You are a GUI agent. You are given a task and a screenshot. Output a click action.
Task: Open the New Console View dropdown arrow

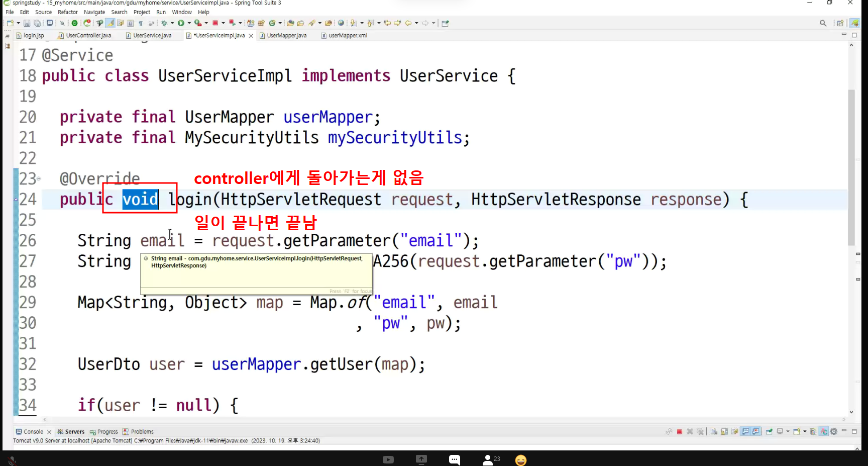(805, 431)
